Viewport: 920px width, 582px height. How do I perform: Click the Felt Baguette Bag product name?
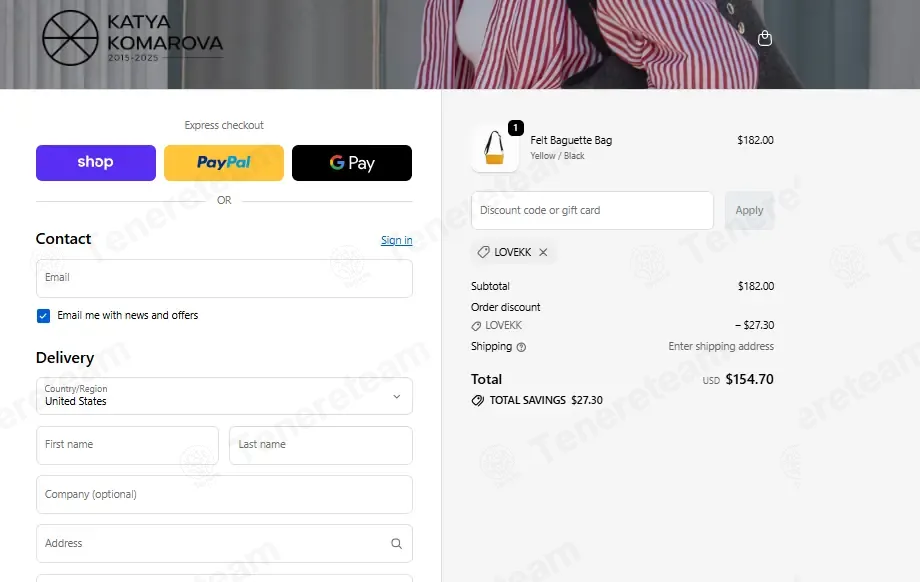(x=571, y=140)
